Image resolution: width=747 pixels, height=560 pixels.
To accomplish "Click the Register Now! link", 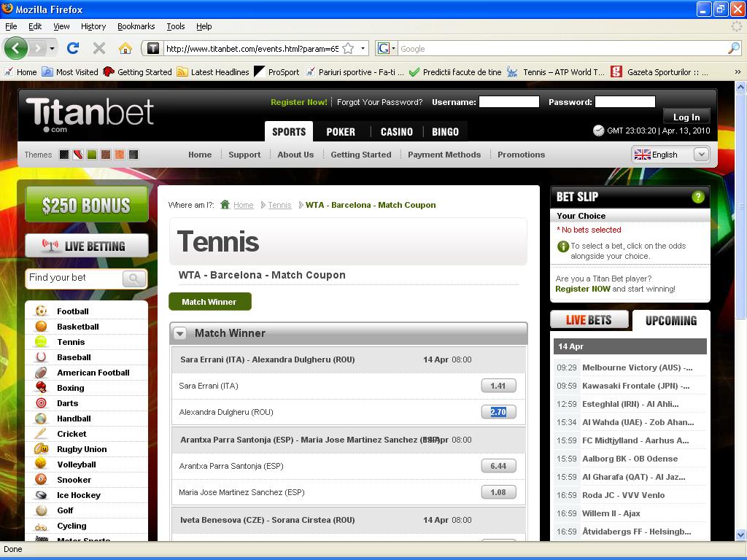I will point(298,102).
